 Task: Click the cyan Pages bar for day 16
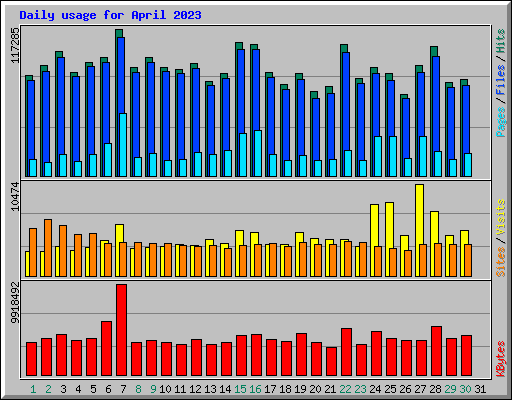[258, 153]
